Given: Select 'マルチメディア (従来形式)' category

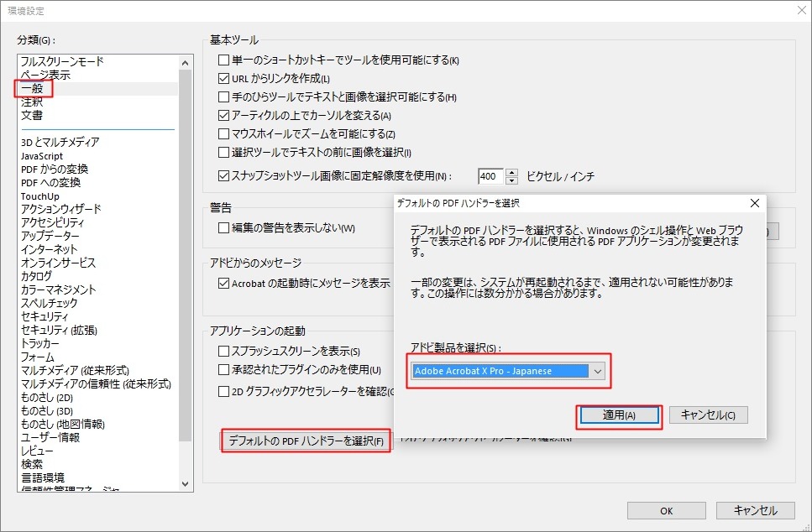Looking at the screenshot, I should click(75, 371).
